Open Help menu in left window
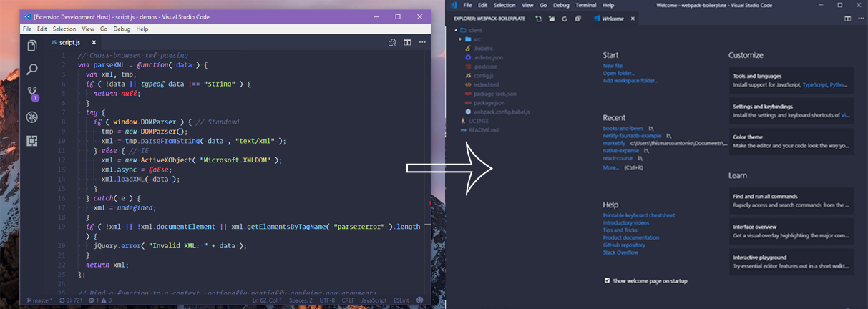The image size is (868, 309). point(142,29)
